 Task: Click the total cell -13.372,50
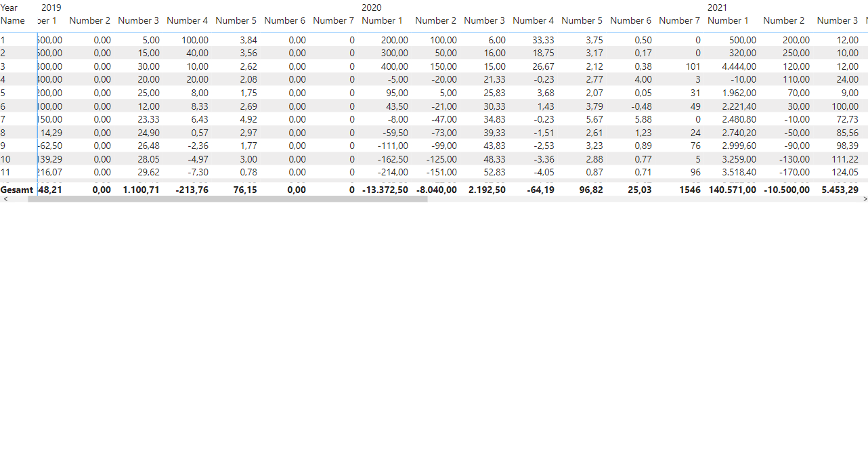(x=385, y=190)
